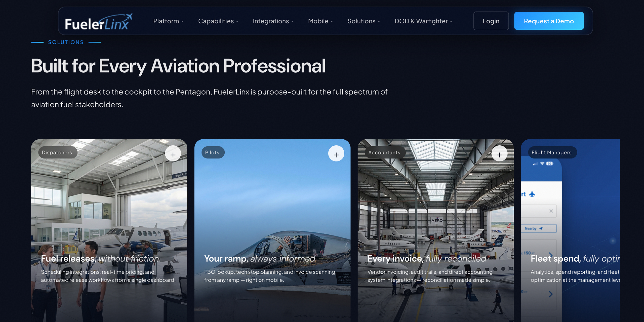Click the SOLUTIONS section label
Screen dimensions: 644x322
coord(66,42)
